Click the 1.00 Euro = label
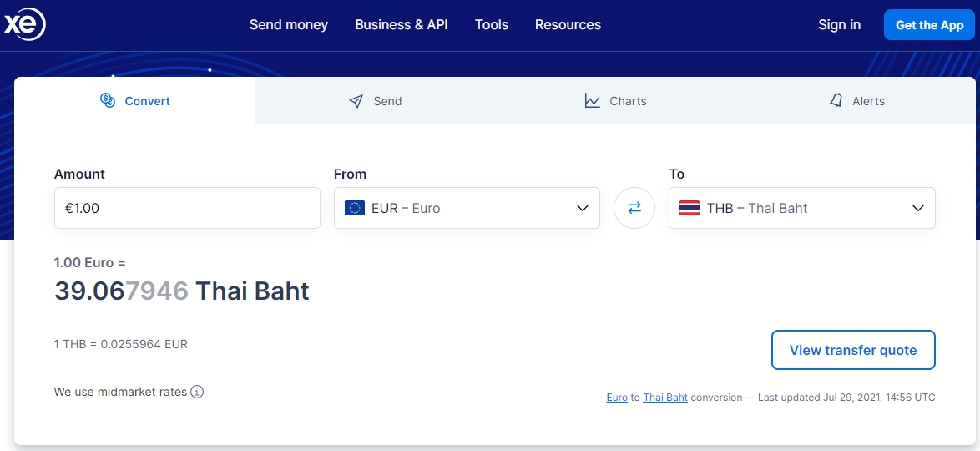This screenshot has width=980, height=451. coord(90,263)
